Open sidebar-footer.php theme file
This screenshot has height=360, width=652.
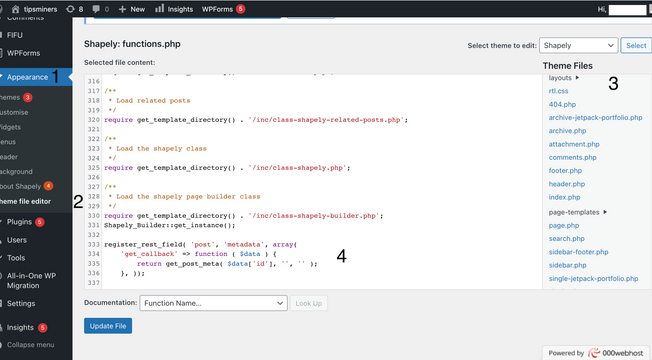point(578,252)
